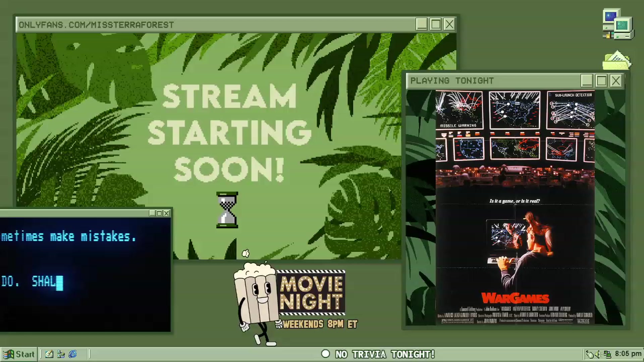Click 'Is it a game, or is it real?' tagline

click(515, 201)
